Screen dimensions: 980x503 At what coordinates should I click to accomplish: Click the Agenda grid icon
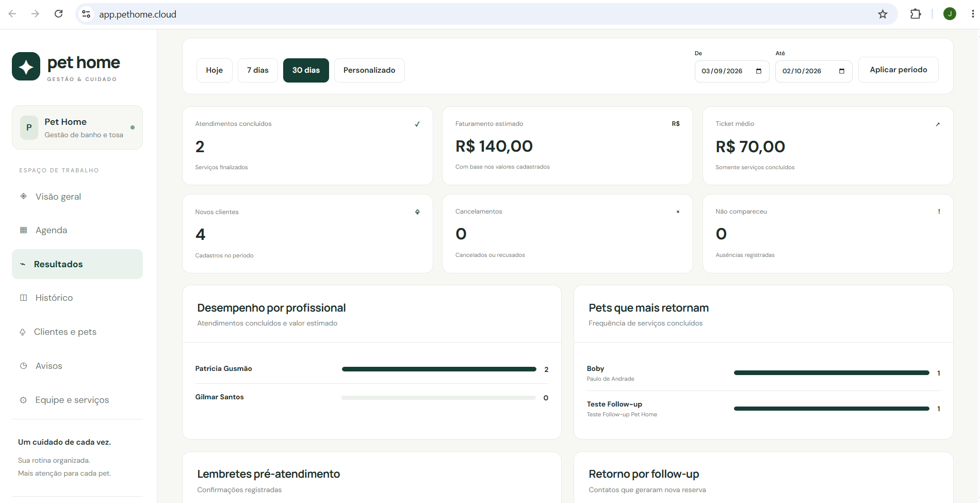tap(23, 230)
